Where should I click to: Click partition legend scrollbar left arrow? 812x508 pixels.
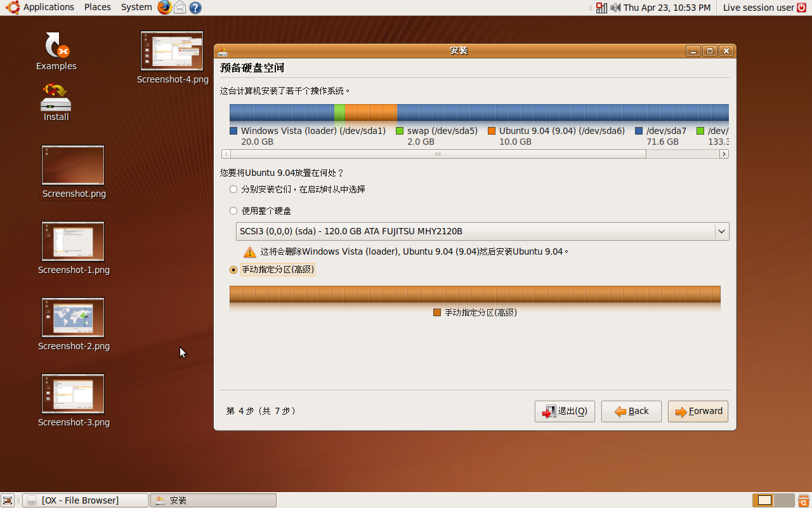pos(225,154)
